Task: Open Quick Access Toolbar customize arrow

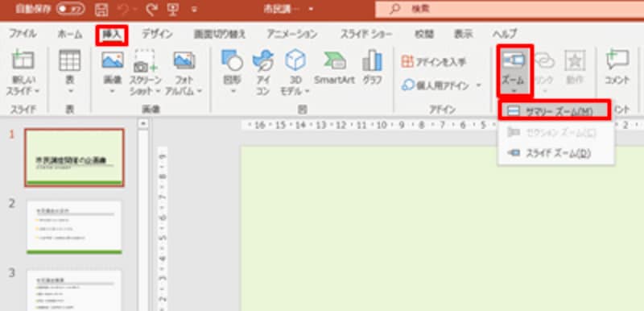Action: 194,10
